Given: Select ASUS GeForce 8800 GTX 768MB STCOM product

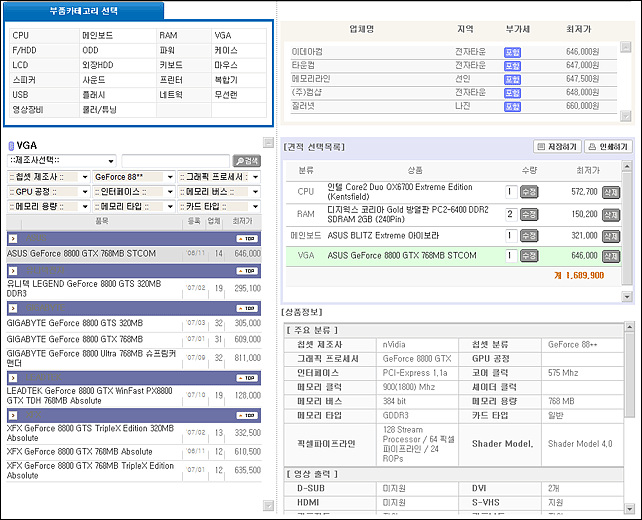Looking at the screenshot, I should tap(81, 253).
